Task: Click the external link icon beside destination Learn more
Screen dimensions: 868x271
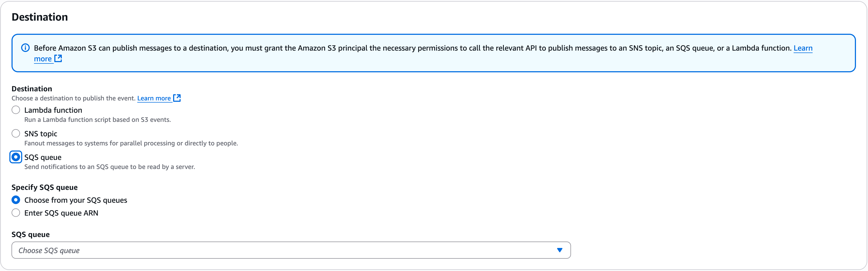Action: click(177, 98)
